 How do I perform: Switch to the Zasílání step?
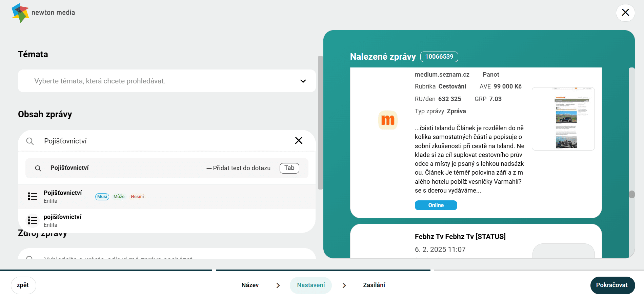(x=374, y=285)
